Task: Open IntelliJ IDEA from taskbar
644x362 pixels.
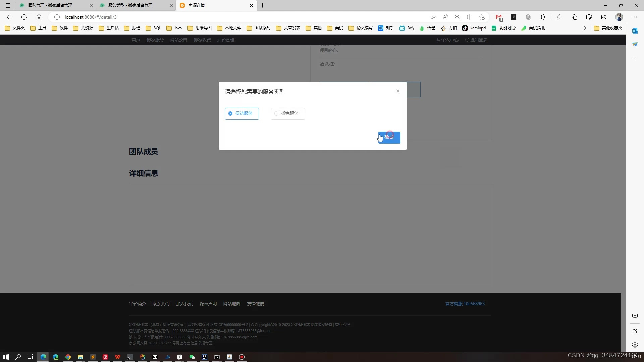Action: tap(205, 357)
